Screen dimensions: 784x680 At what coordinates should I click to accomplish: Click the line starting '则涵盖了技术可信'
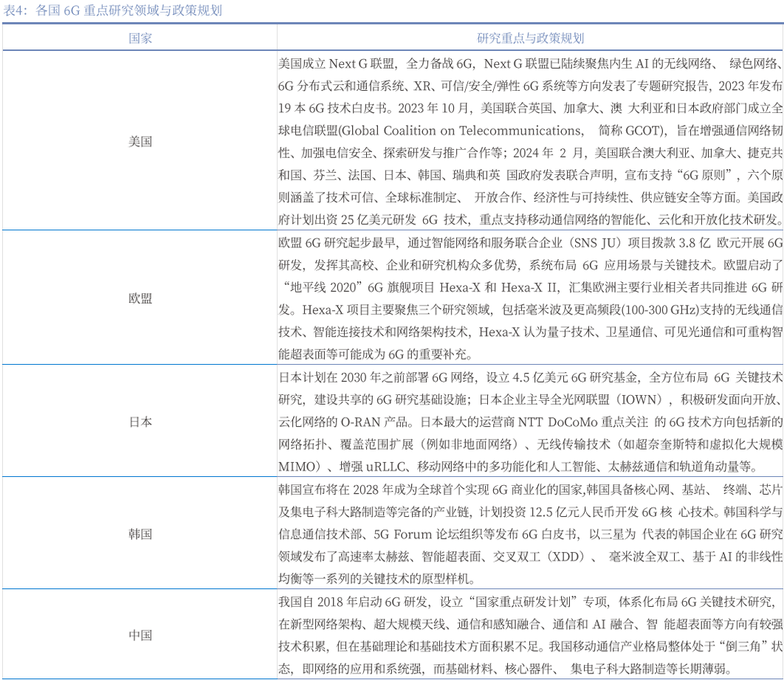tap(531, 197)
